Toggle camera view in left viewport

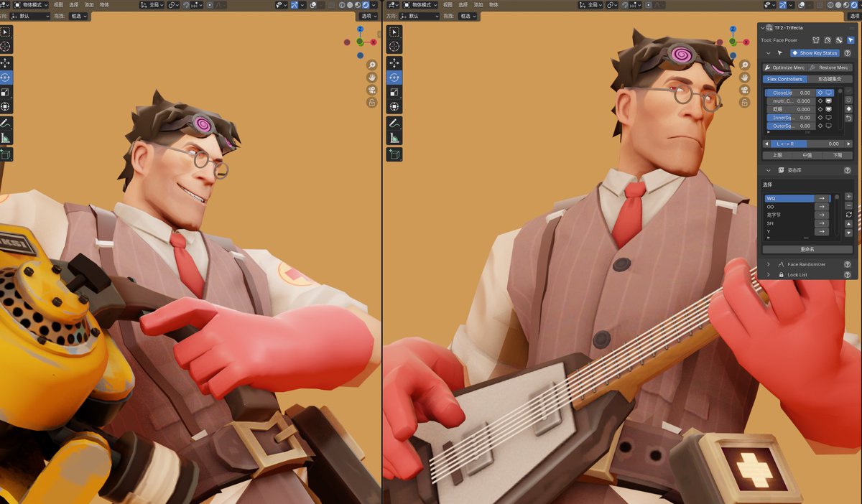pyautogui.click(x=372, y=90)
